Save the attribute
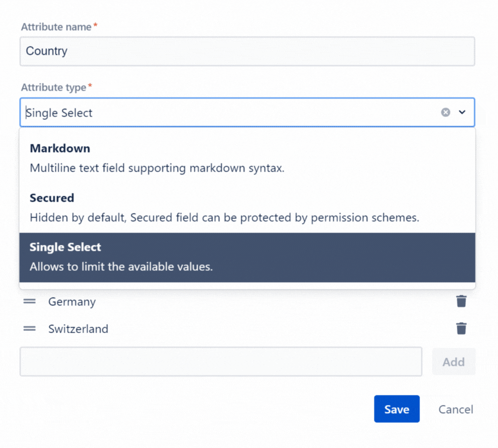The width and height of the screenshot is (498, 448). point(396,409)
